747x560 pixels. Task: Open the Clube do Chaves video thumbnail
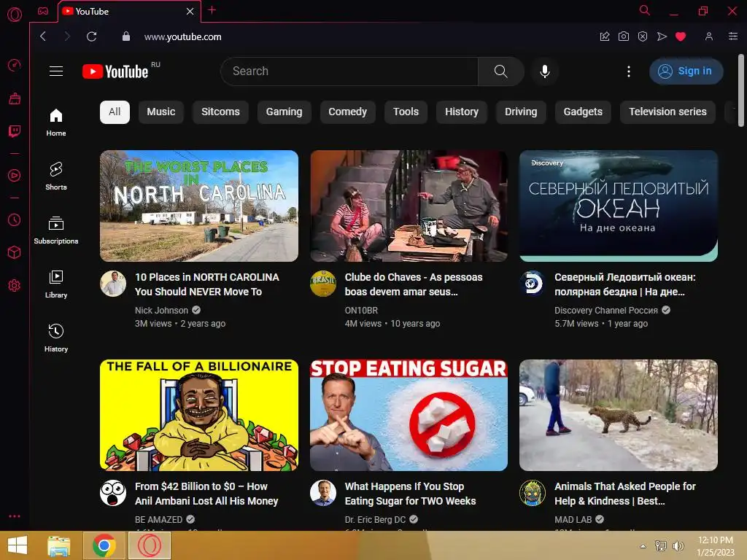point(409,206)
